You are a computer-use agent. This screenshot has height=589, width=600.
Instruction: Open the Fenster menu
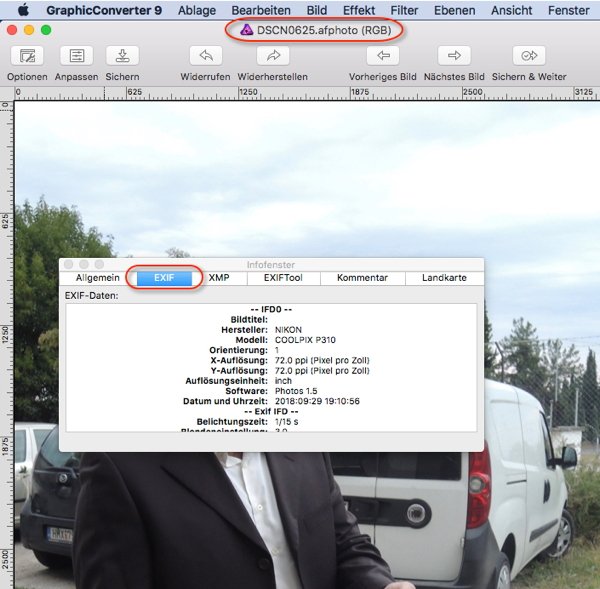569,10
